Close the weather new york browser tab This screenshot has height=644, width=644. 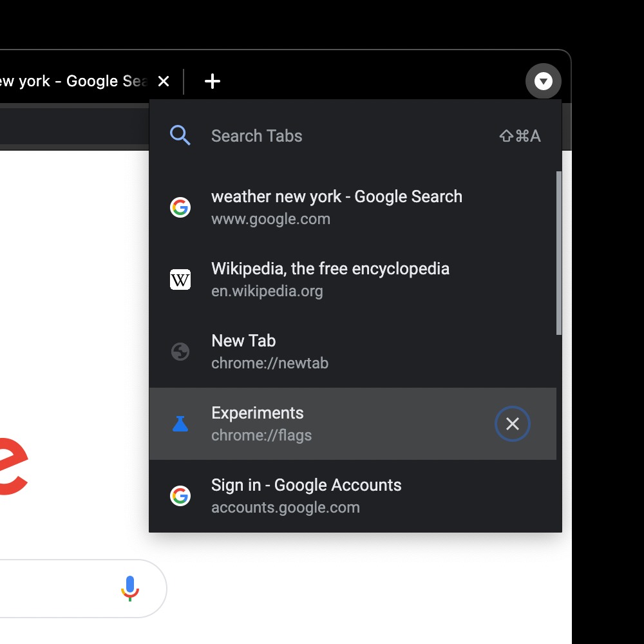164,81
